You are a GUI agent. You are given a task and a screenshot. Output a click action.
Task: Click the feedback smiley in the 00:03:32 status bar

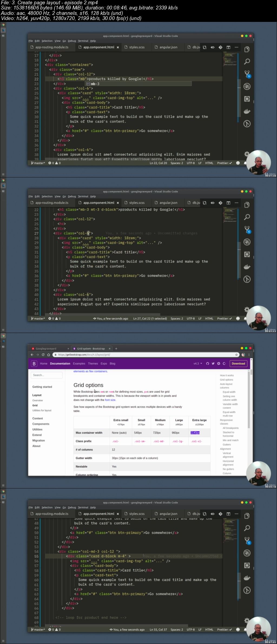(238, 319)
